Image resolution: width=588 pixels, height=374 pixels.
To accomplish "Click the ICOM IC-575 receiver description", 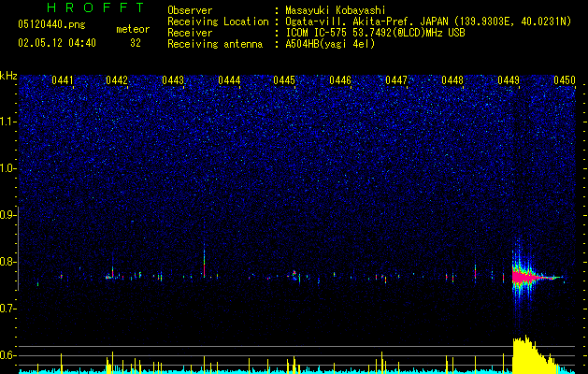I will coord(375,33).
